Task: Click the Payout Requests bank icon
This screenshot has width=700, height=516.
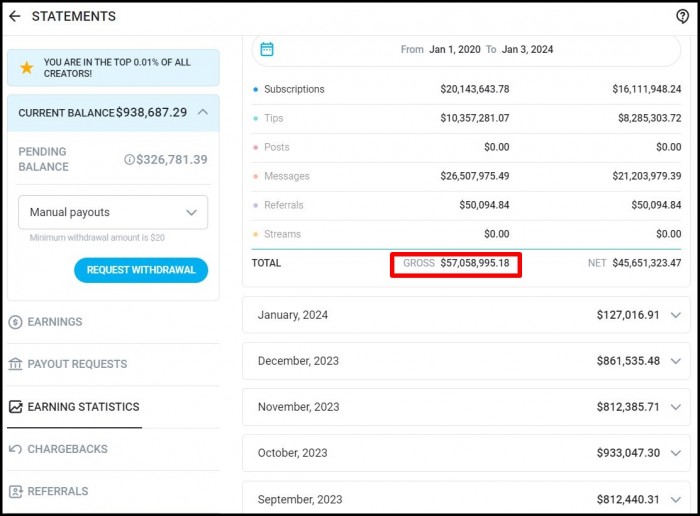Action: click(x=15, y=364)
